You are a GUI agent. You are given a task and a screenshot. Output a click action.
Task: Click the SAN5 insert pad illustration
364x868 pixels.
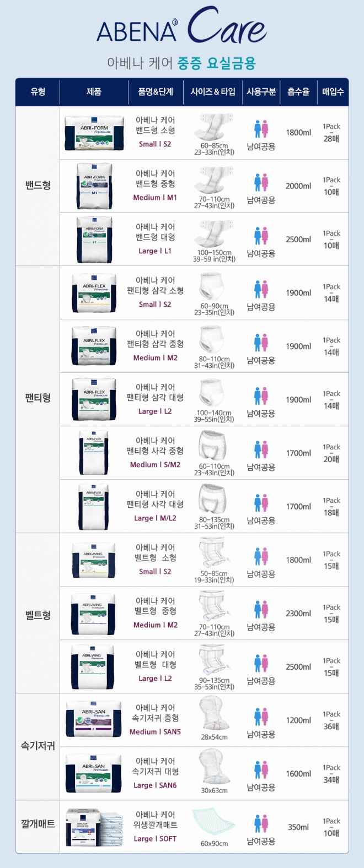tap(214, 714)
